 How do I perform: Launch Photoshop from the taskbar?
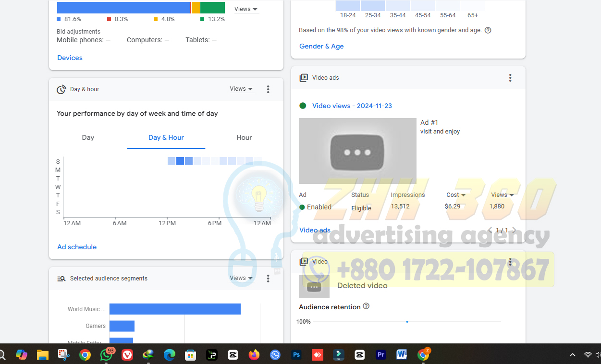click(296, 355)
